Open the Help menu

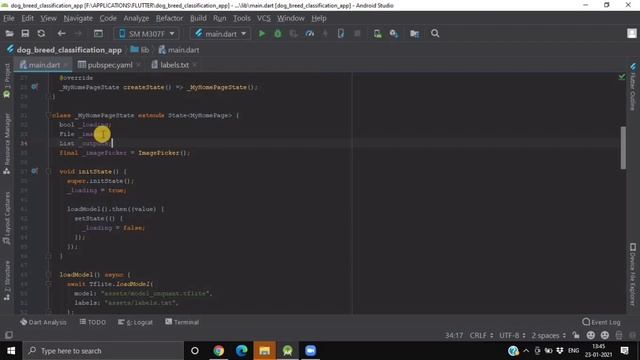pos(319,18)
